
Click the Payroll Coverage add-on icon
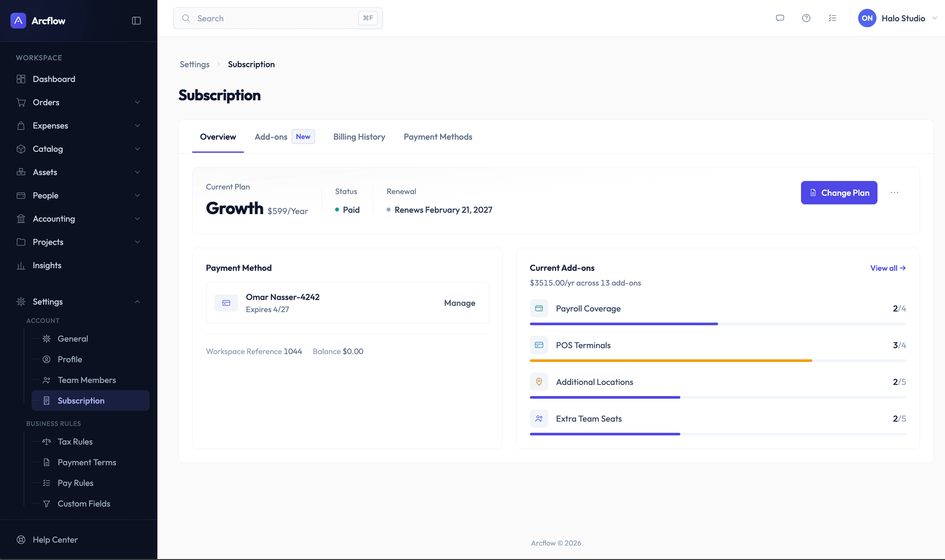click(x=539, y=308)
